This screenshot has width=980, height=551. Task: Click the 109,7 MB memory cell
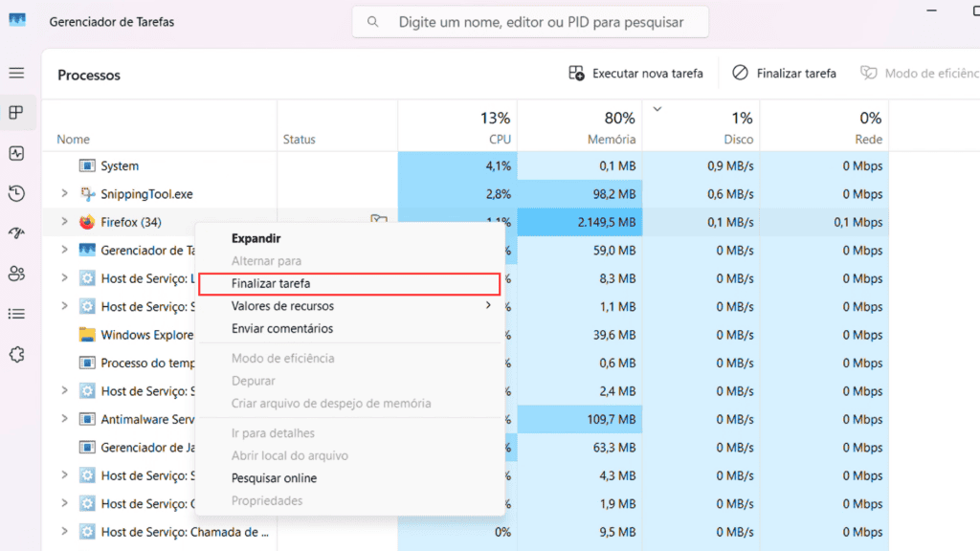(579, 419)
